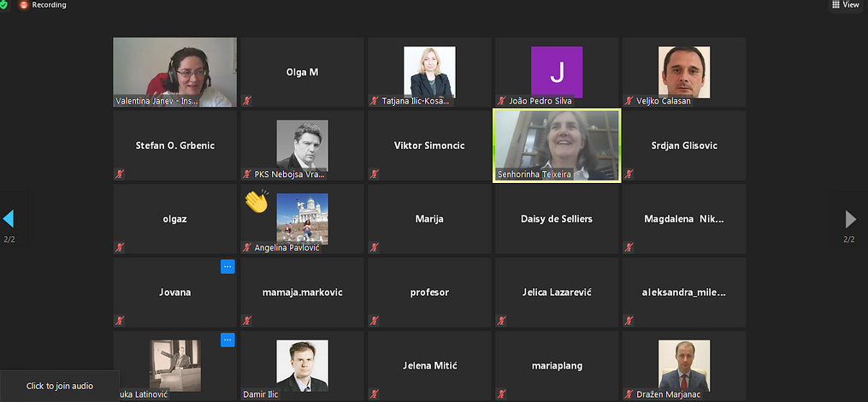
Task: Open more options on Jovana's tile
Action: (x=227, y=267)
